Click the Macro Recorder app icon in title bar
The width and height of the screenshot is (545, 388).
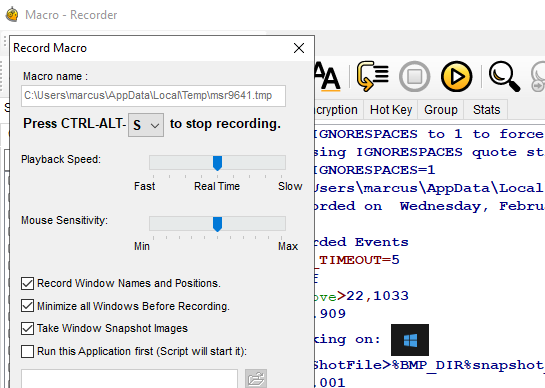12,15
